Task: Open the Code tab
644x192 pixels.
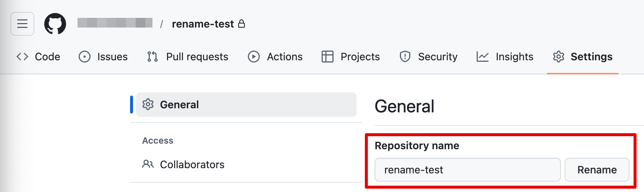Action: pyautogui.click(x=47, y=57)
